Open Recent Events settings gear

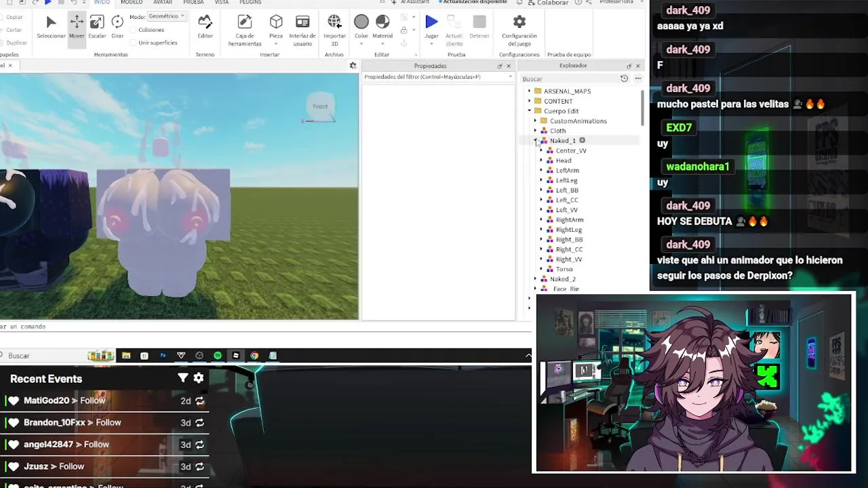(x=199, y=378)
